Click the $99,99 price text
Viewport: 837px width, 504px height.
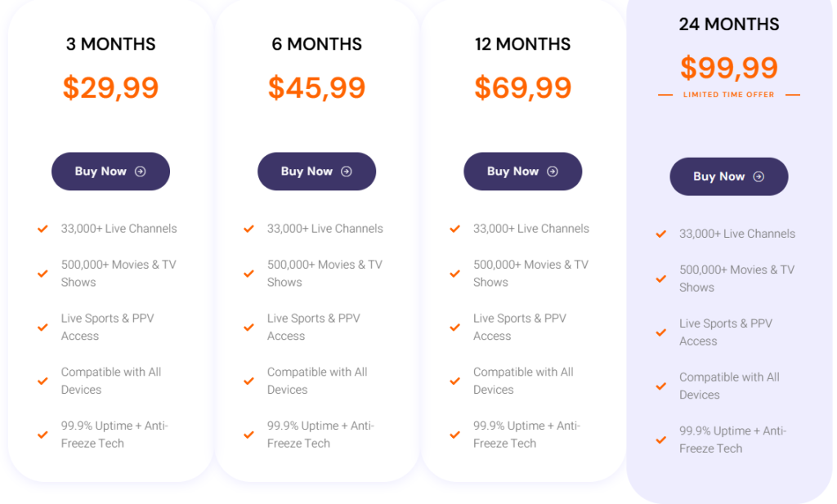pos(728,70)
